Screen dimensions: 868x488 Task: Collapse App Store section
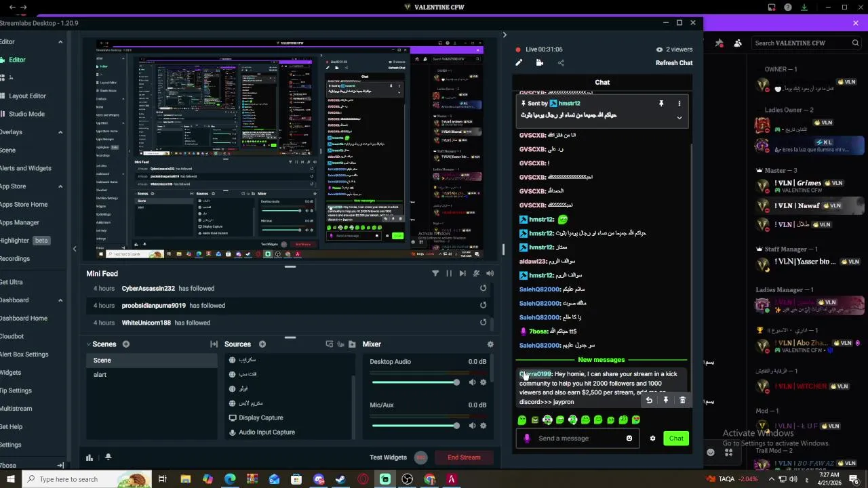click(60, 186)
